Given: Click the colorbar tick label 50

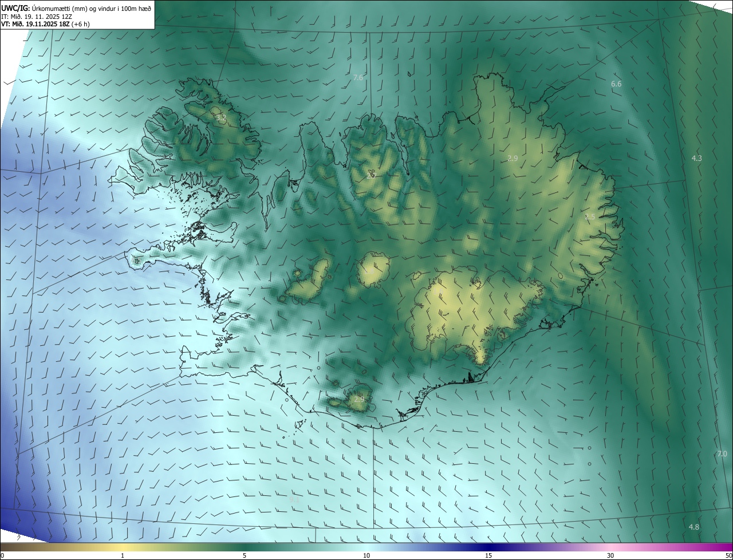Looking at the screenshot, I should 729,555.
